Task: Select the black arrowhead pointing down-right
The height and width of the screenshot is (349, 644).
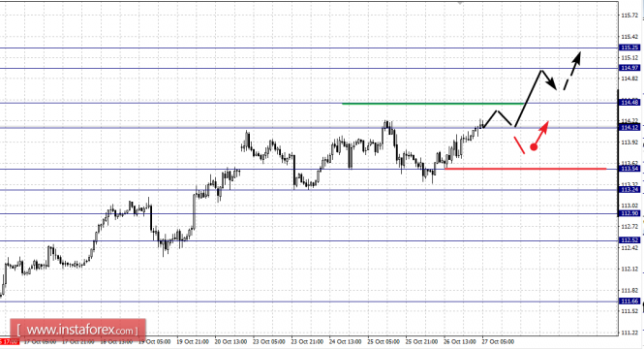Action: 552,83
